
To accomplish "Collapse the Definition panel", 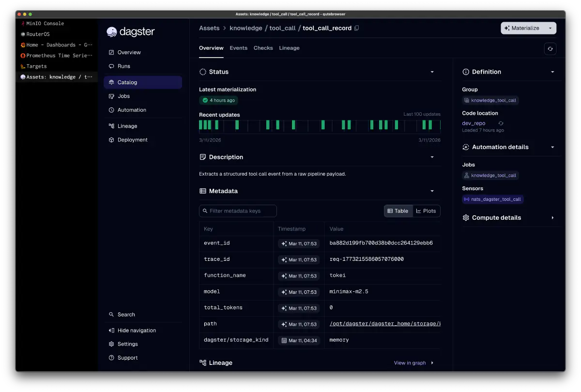I will (x=552, y=72).
